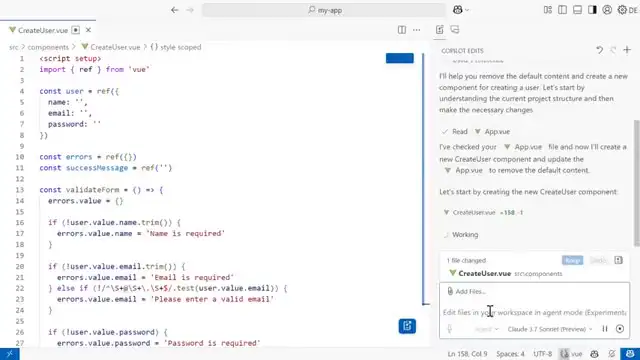Select the CreateUser.vue editor tab
The height and width of the screenshot is (360, 640).
(43, 30)
